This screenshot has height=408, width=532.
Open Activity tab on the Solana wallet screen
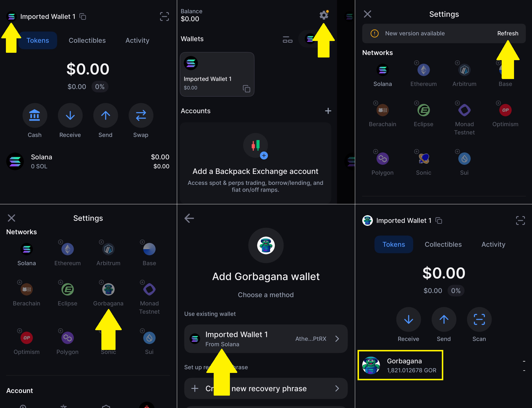point(137,40)
